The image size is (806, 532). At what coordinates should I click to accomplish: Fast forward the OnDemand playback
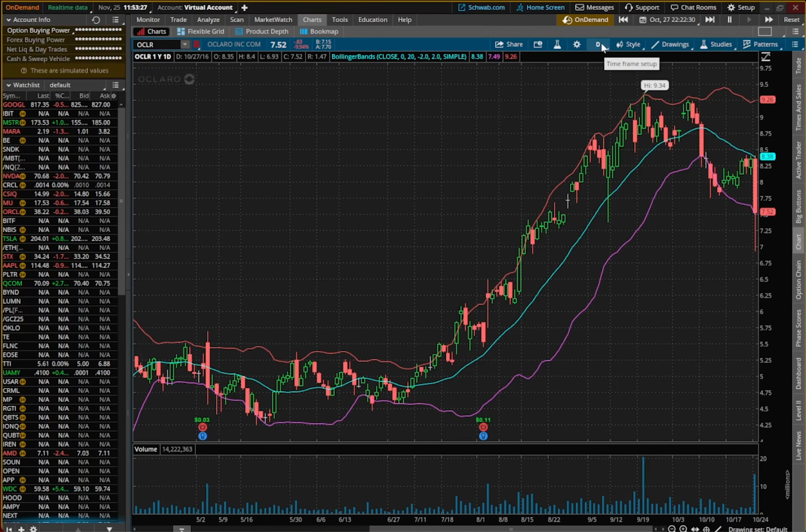769,20
